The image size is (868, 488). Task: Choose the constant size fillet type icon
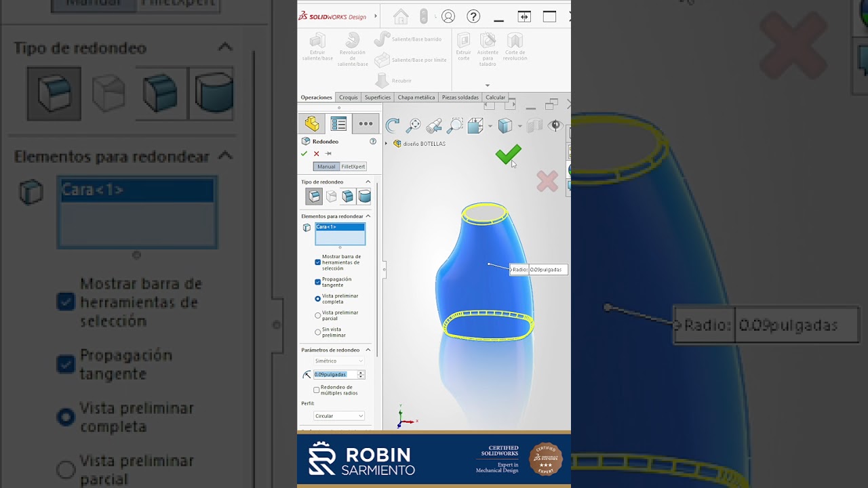click(314, 197)
